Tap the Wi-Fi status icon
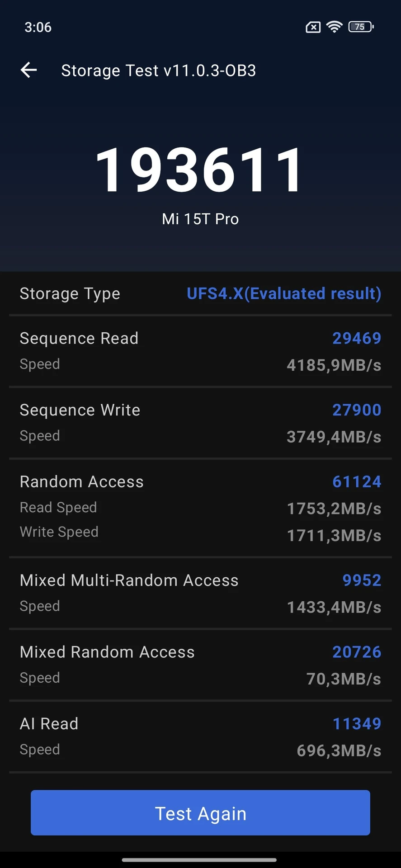401x868 pixels. pyautogui.click(x=334, y=27)
